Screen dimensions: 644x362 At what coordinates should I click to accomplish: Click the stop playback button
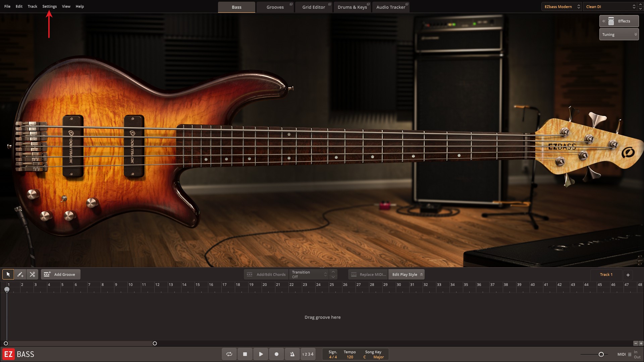(245, 354)
